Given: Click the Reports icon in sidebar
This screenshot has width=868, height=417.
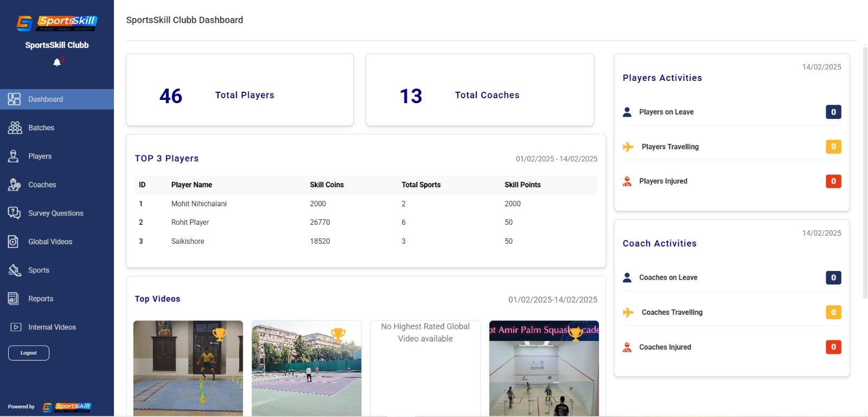Looking at the screenshot, I should click(14, 299).
